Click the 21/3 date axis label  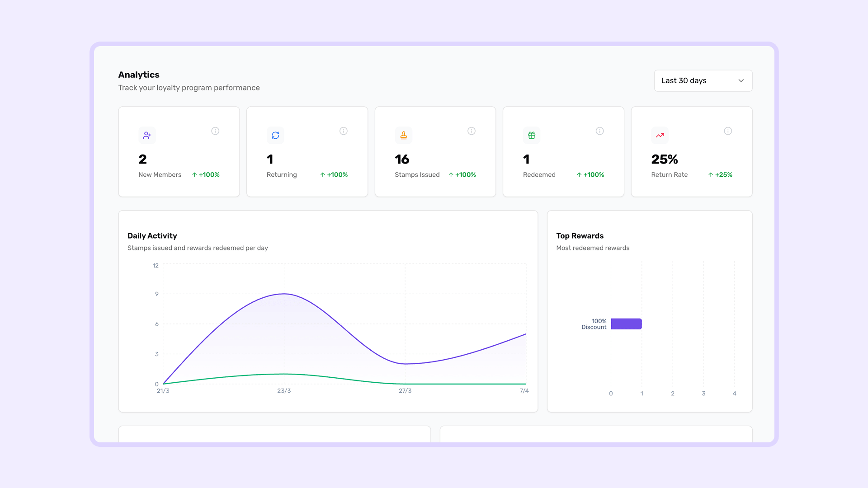tap(163, 391)
